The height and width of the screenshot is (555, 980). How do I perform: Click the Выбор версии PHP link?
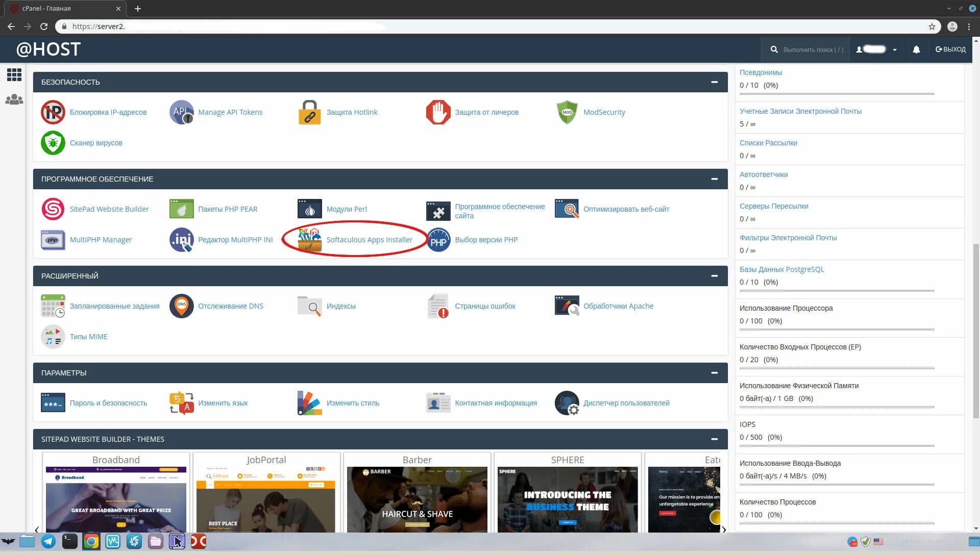point(486,240)
